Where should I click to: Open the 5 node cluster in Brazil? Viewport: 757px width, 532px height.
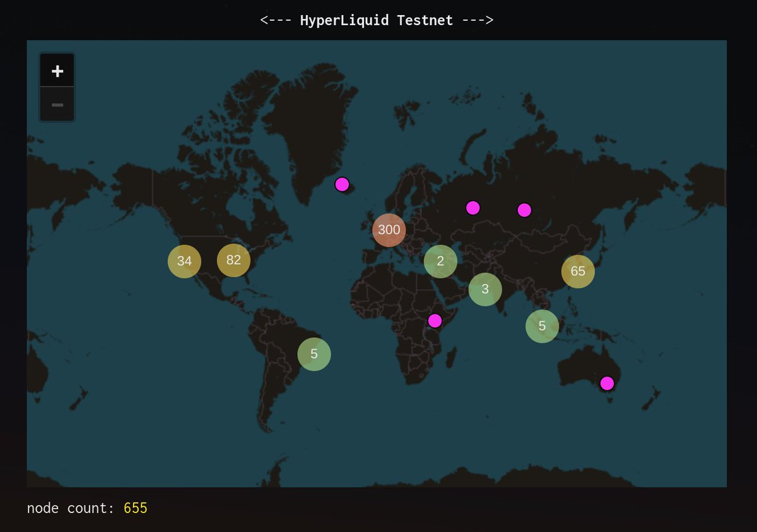pos(314,354)
